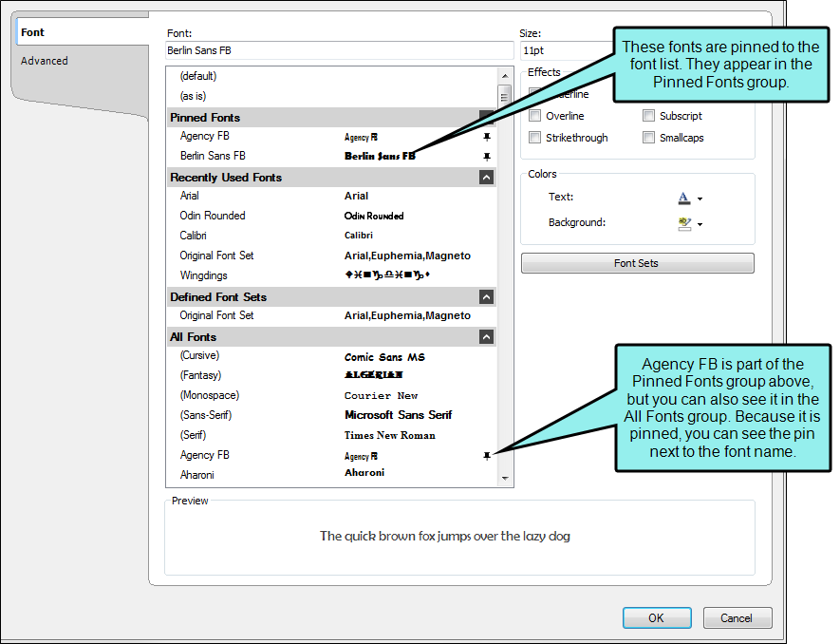This screenshot has width=840, height=644.
Task: Select Berlin Sans FB in the list
Action: coord(331,156)
